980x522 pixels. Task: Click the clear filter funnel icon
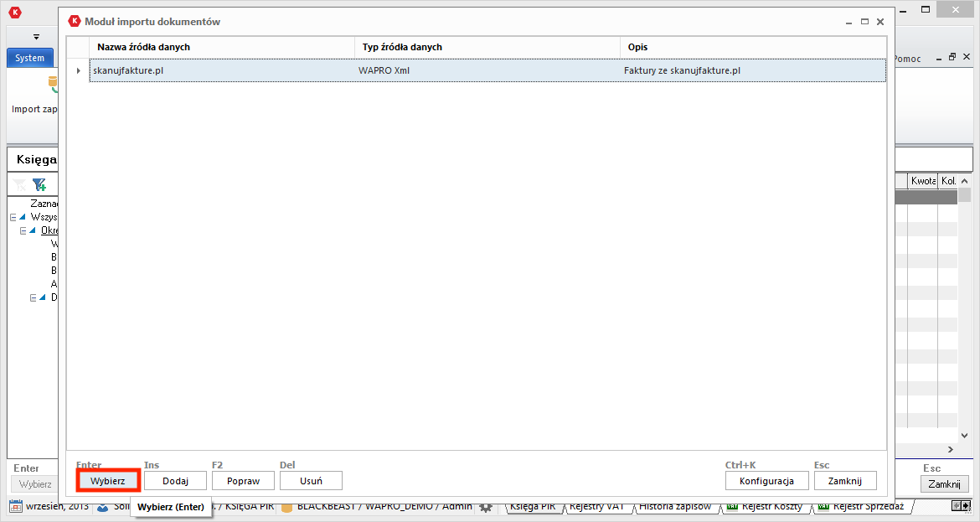pos(19,184)
